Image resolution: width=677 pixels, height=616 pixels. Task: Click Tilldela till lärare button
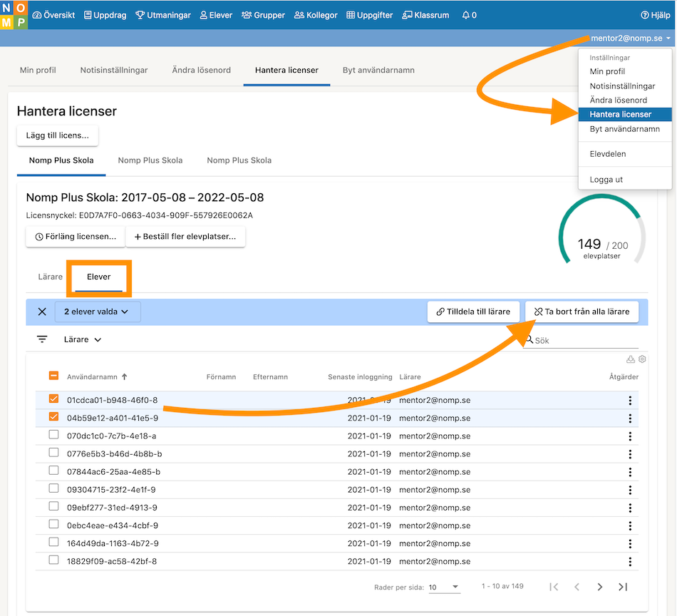(x=474, y=312)
